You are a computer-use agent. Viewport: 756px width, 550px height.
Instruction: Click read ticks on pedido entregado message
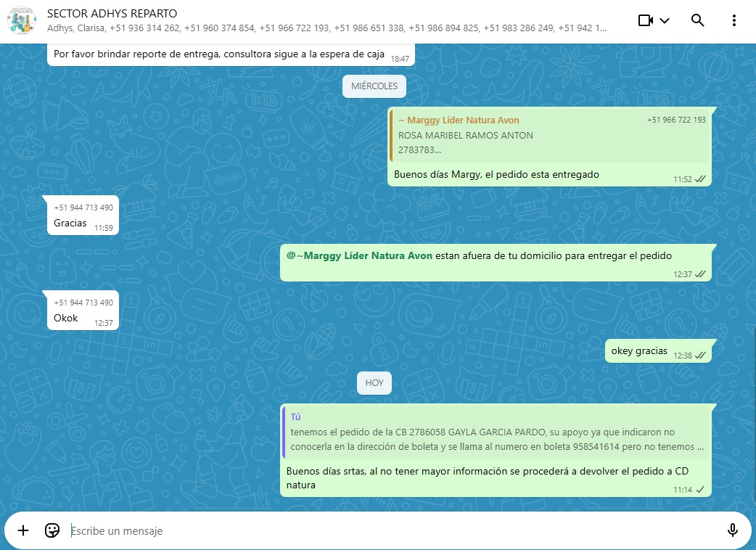[700, 179]
